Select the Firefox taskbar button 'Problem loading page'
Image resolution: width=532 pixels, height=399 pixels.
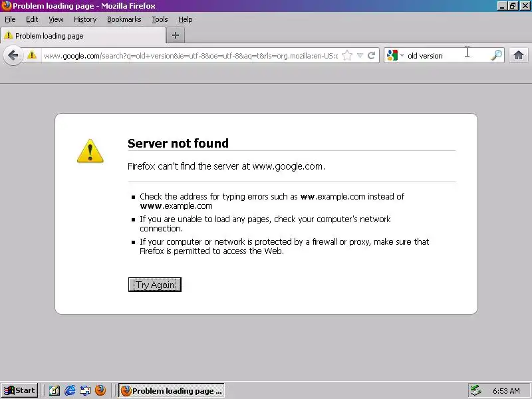[172, 390]
